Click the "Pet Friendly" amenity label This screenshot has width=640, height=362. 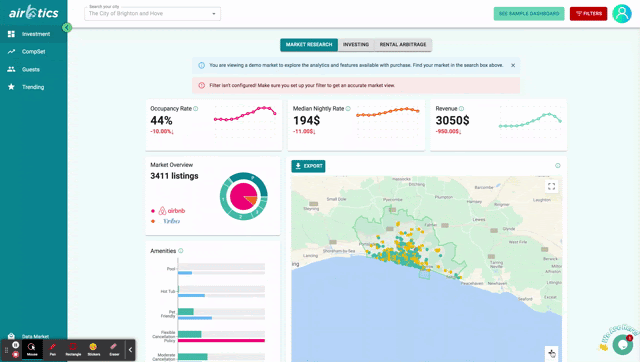(168, 314)
